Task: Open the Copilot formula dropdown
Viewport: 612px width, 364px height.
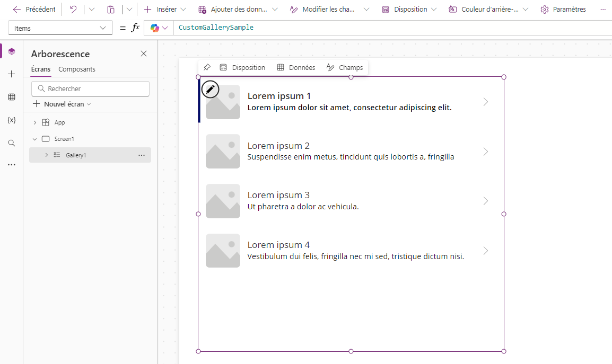Action: [159, 28]
